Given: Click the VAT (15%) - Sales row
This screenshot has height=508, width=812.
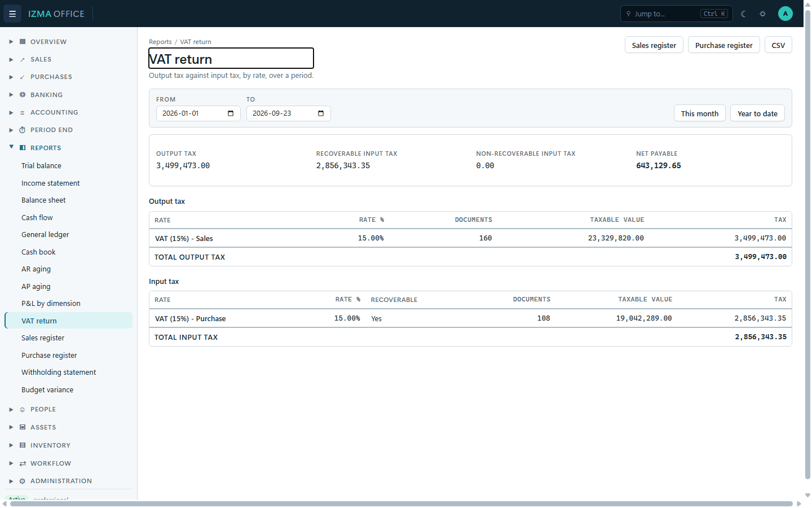Looking at the screenshot, I should (x=470, y=238).
